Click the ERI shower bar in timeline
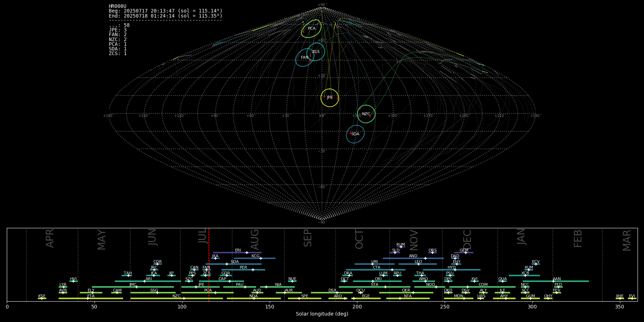The height and width of the screenshot is (322, 644). pyautogui.click(x=237, y=253)
